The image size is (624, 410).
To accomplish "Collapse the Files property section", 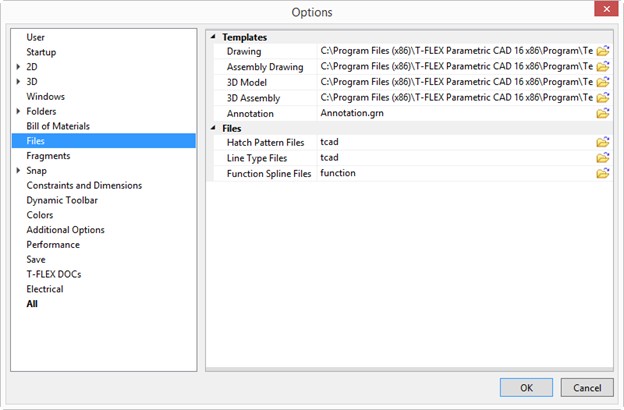I will 213,128.
